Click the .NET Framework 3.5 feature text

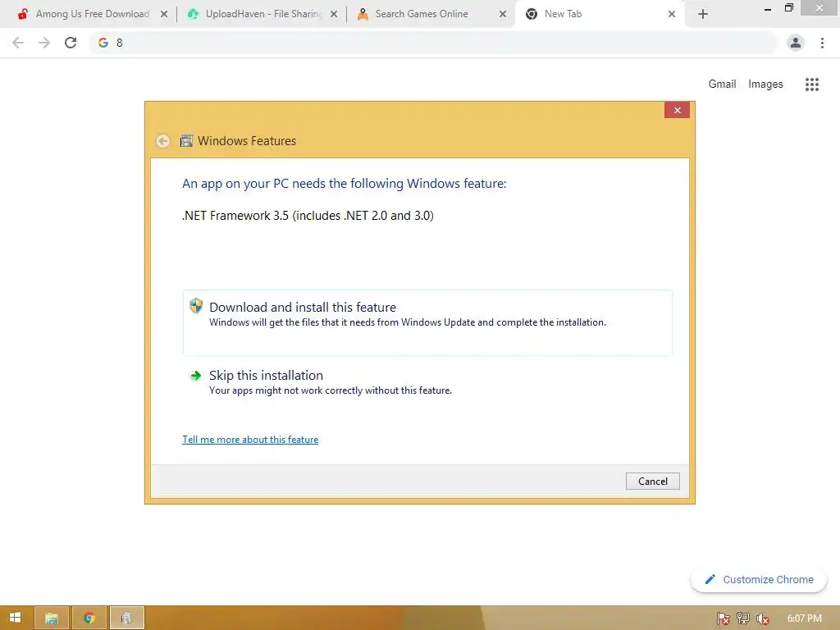(x=308, y=216)
